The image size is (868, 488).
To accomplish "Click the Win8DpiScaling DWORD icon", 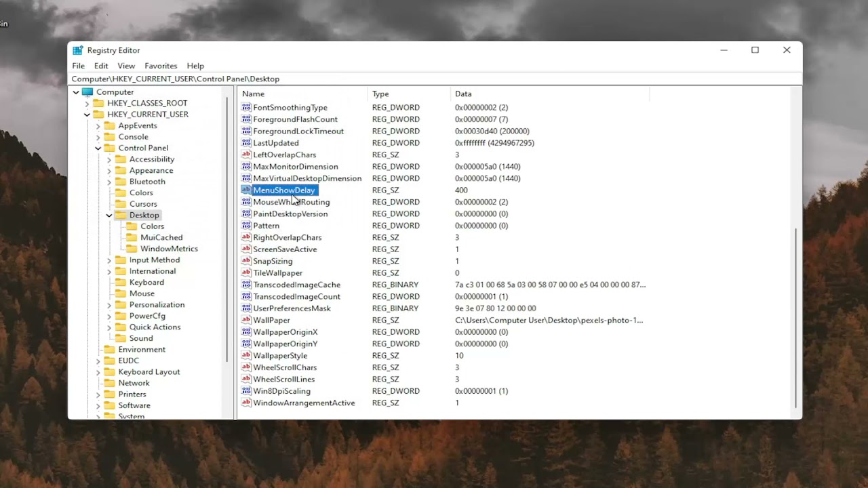I will (x=247, y=391).
